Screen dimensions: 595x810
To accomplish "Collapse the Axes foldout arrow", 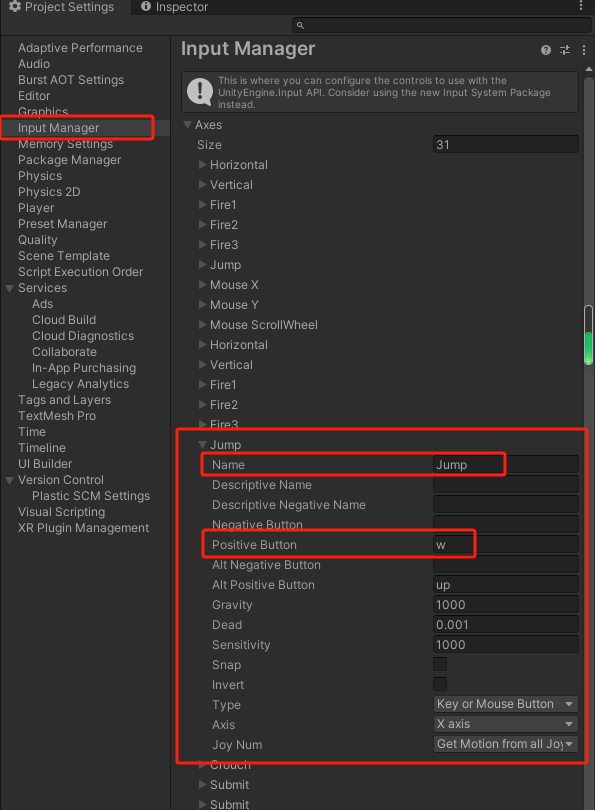I will [188, 125].
